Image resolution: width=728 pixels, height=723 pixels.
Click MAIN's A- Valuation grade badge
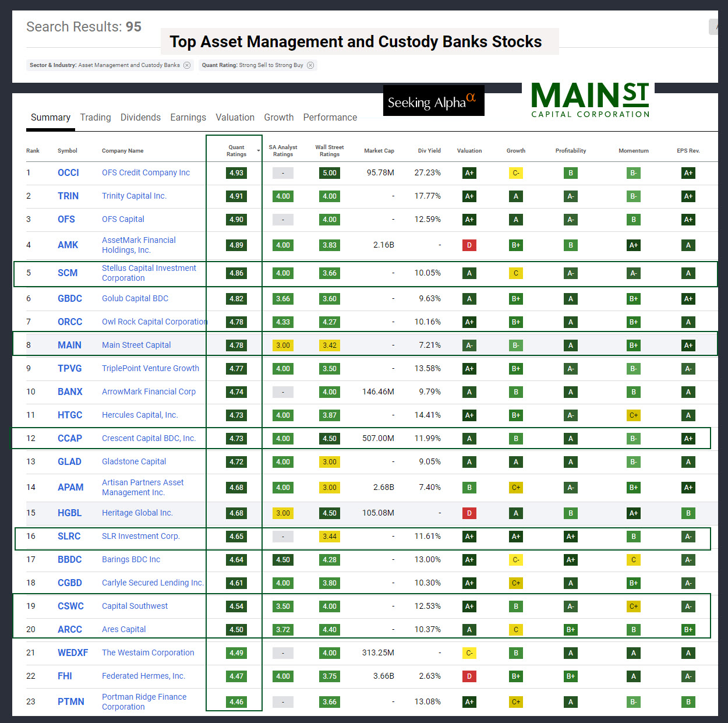tap(469, 345)
